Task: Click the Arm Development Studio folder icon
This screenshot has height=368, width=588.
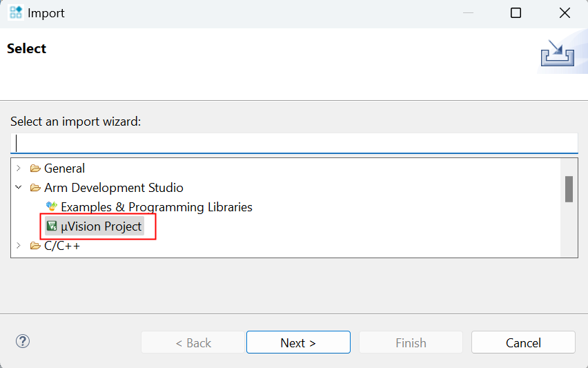Action: click(x=35, y=188)
